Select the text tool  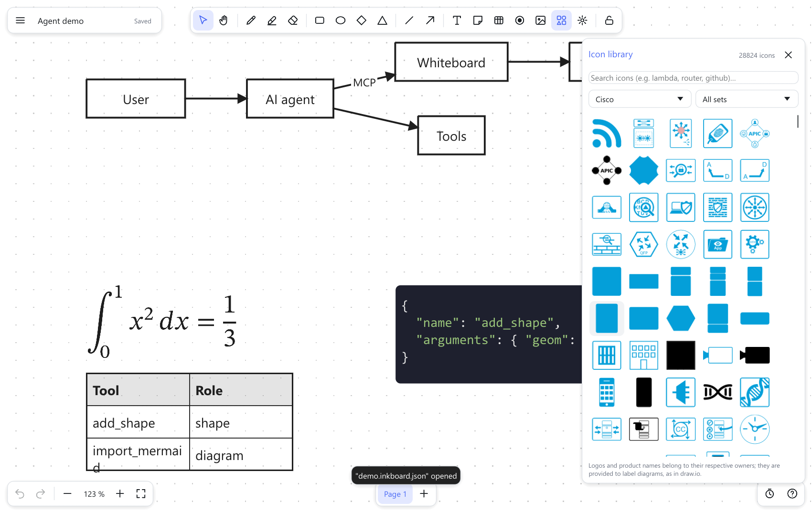(457, 21)
